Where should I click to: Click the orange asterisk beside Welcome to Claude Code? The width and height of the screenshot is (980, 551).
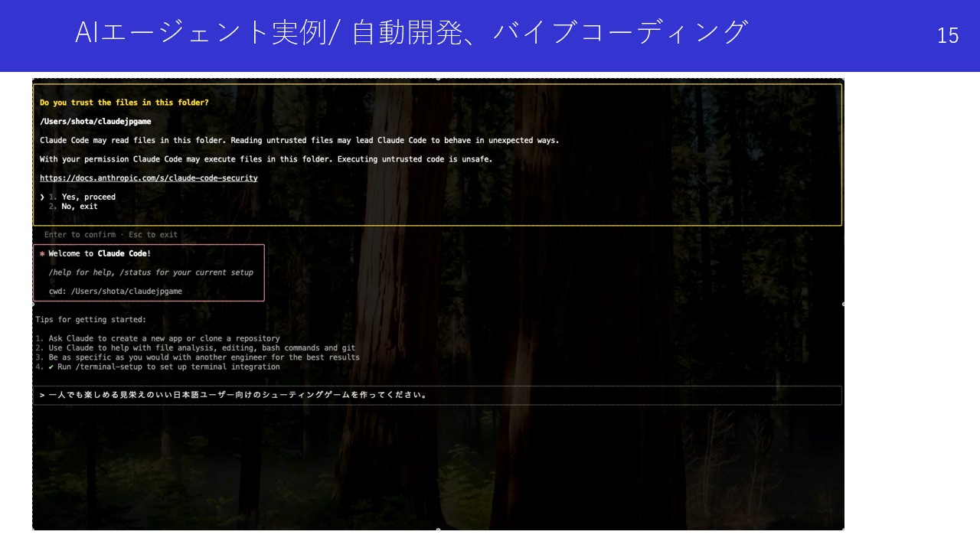(x=42, y=254)
